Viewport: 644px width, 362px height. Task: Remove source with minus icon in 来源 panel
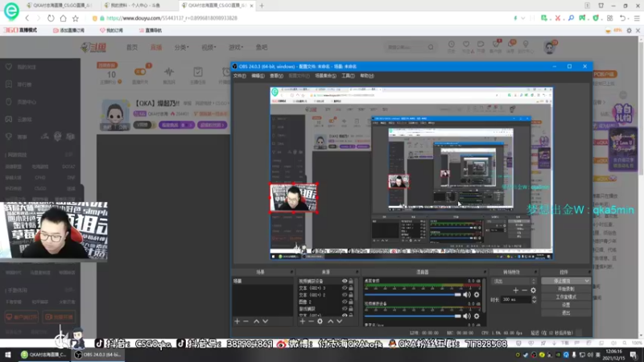(x=311, y=321)
